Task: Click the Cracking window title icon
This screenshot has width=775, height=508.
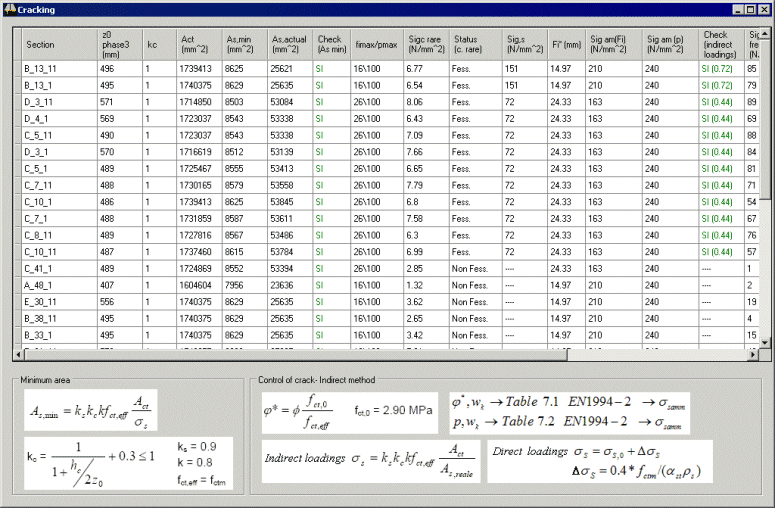Action: (10, 9)
